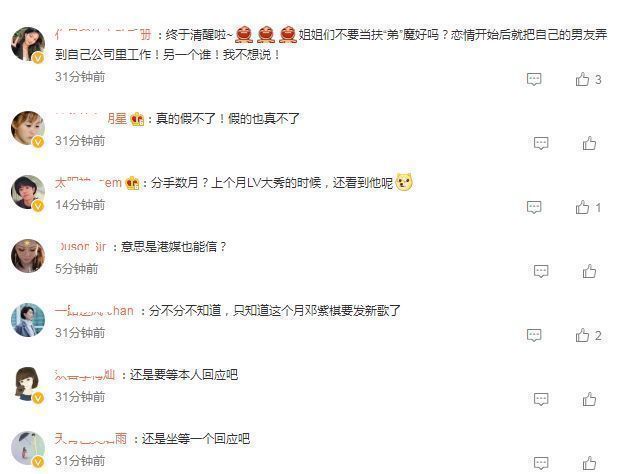The width and height of the screenshot is (624, 474).
Task: Like the 港媒也能信 comment
Action: tap(589, 271)
